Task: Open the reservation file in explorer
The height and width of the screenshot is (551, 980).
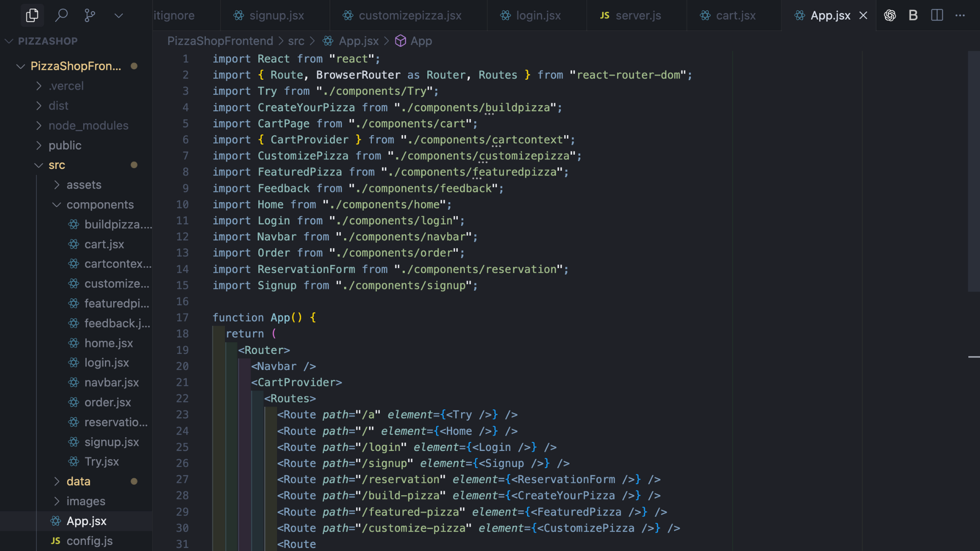Action: [76, 422]
